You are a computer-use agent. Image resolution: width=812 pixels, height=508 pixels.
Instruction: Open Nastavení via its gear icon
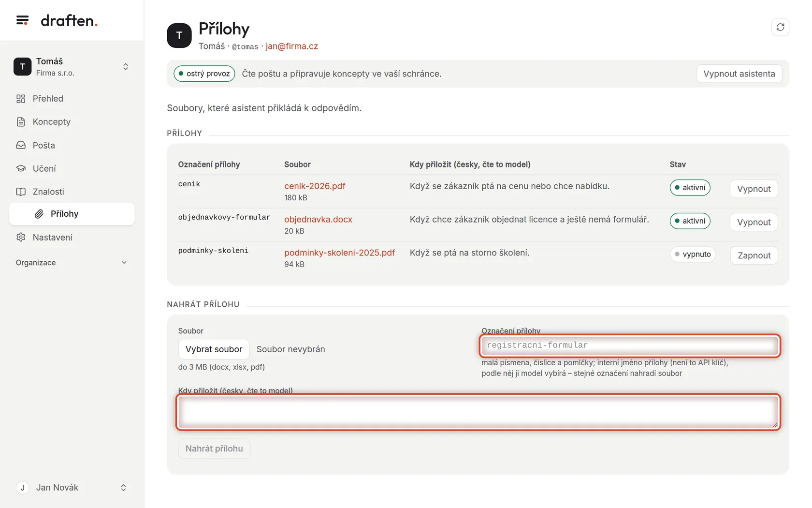coord(21,238)
